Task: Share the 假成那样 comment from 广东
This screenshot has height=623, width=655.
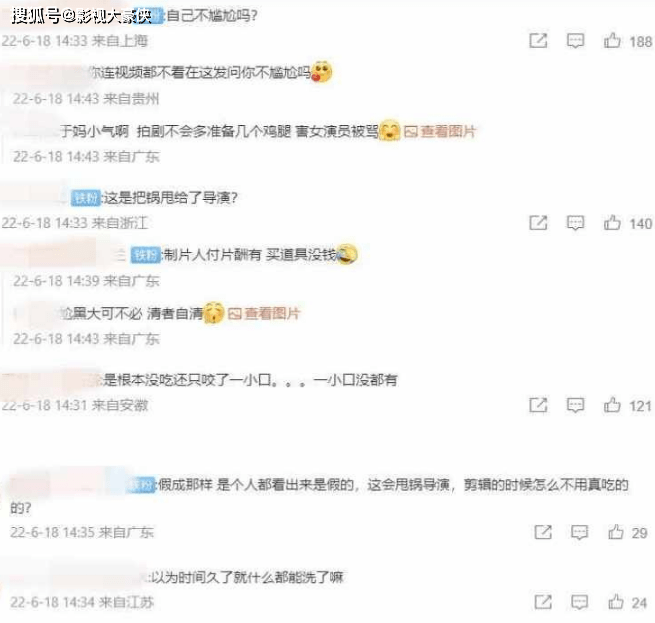Action: (x=543, y=532)
